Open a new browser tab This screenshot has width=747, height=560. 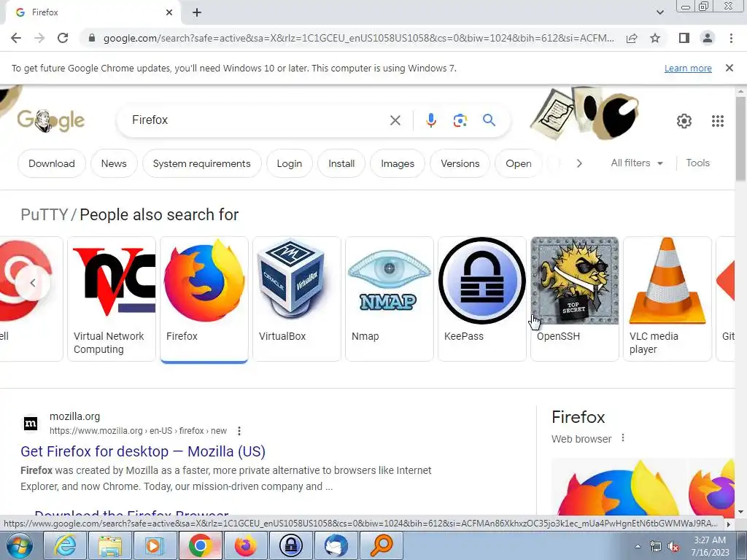197,13
